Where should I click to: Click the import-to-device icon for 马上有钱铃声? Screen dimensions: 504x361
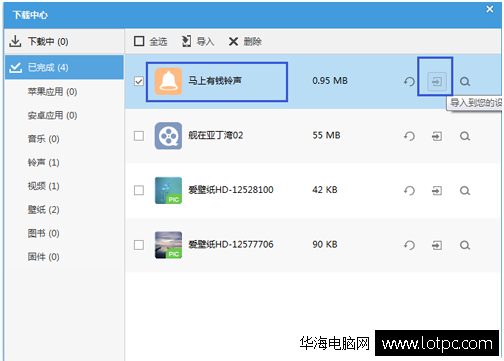437,81
